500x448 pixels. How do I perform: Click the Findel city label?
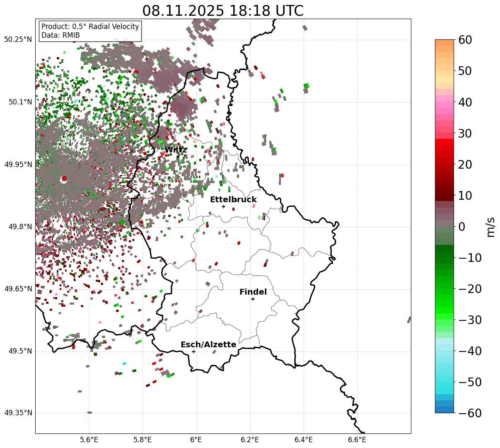[253, 292]
